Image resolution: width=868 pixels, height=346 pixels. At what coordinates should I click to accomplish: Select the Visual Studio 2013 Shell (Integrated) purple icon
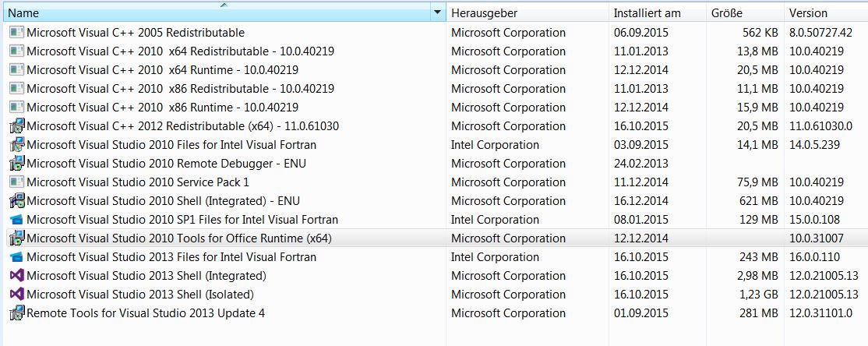pyautogui.click(x=17, y=276)
